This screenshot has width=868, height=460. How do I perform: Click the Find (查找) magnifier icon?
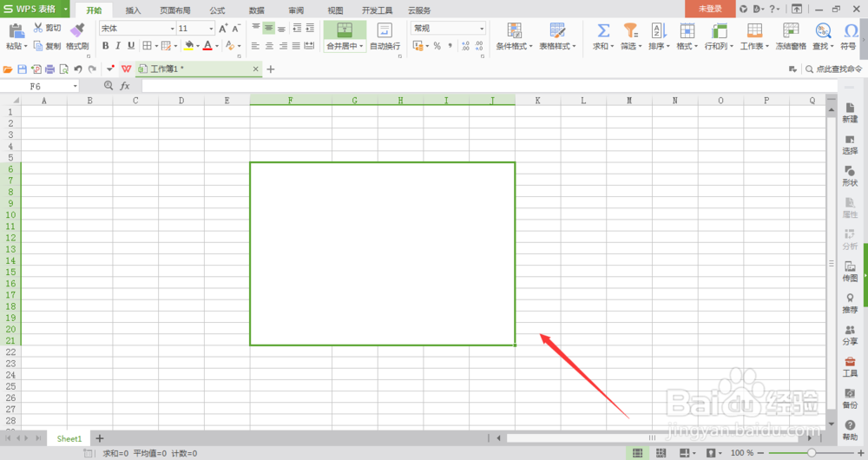coord(823,30)
